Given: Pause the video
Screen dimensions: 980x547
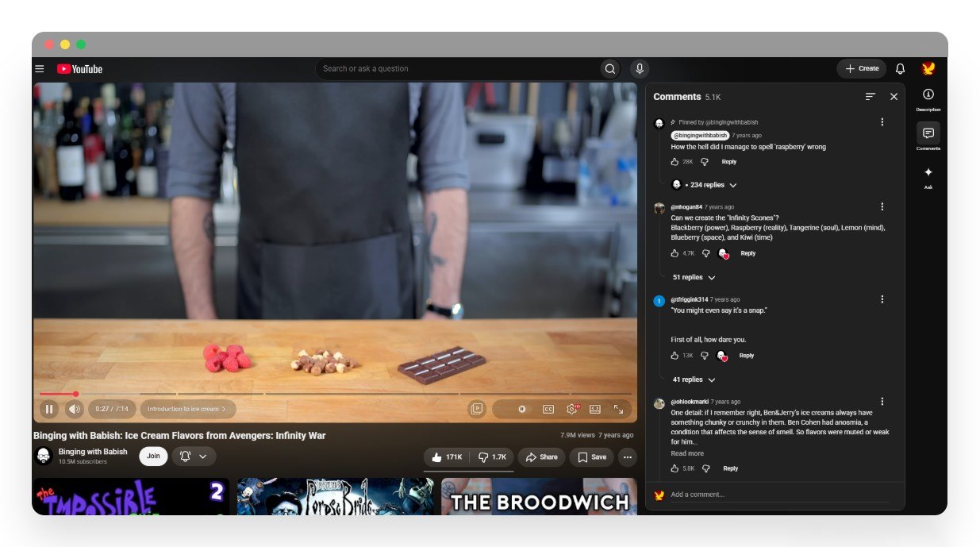Looking at the screenshot, I should click(49, 409).
